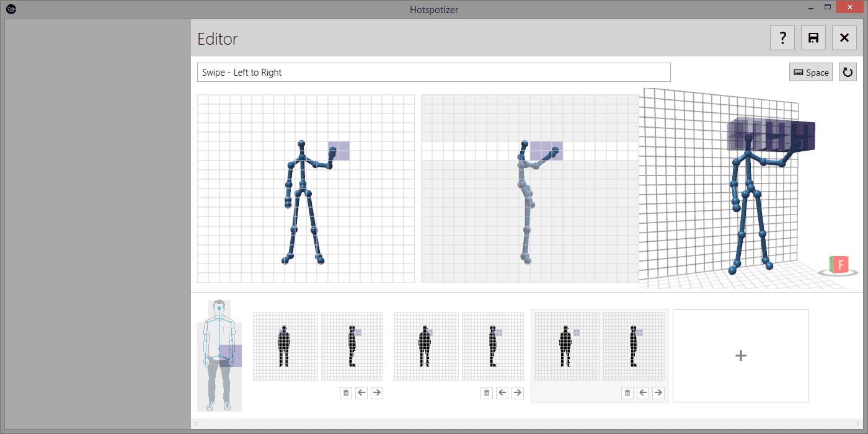Move the third frame left with arrow
The width and height of the screenshot is (868, 434).
tap(643, 392)
